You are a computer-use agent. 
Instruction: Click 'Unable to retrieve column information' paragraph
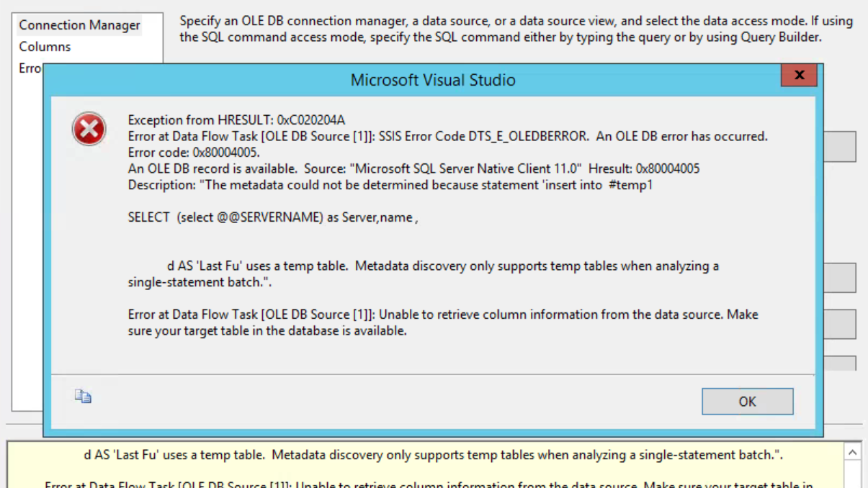(443, 323)
